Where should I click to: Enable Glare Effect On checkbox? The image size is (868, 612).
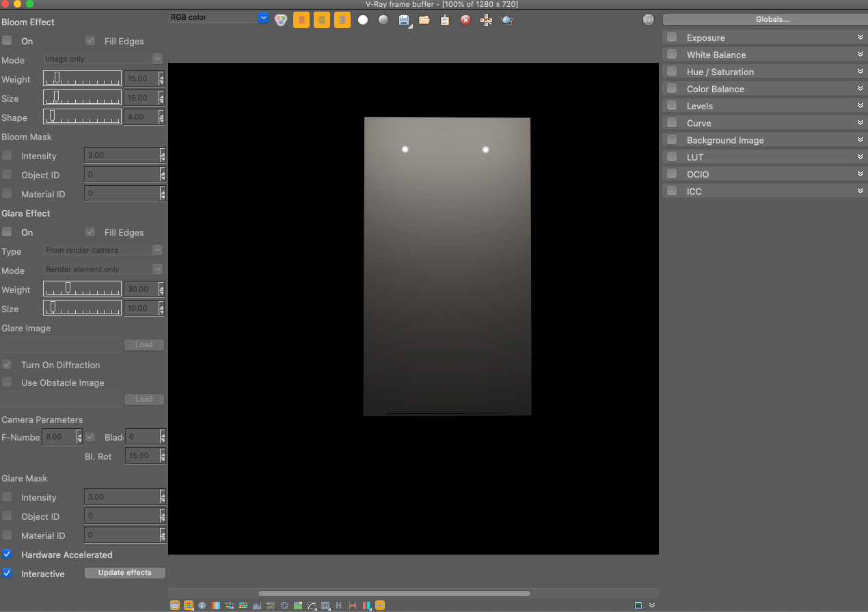(7, 232)
